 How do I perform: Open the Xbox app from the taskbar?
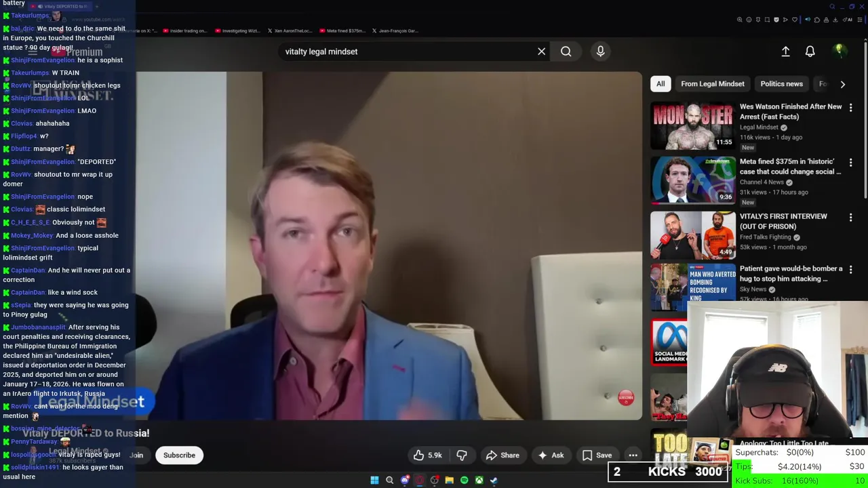pos(479,481)
